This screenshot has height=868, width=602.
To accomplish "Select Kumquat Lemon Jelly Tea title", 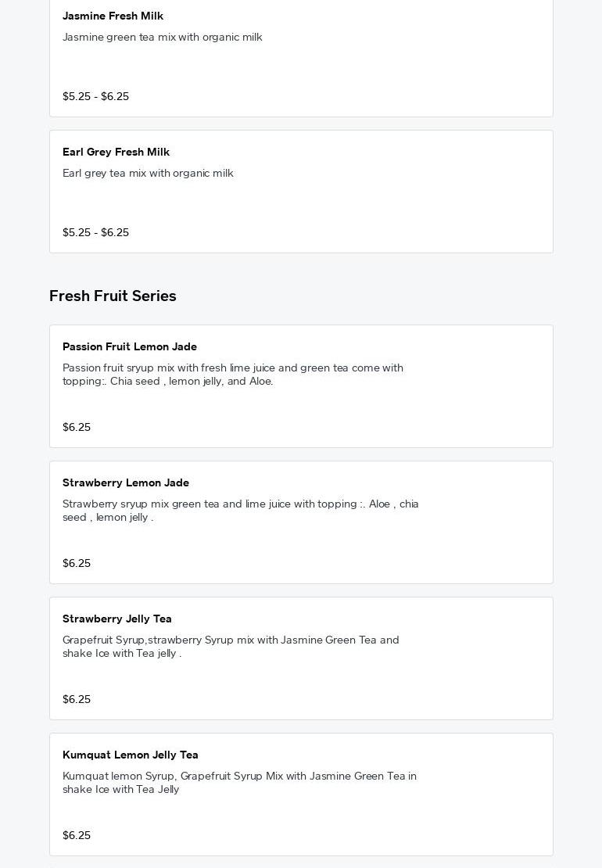I will 131,755.
